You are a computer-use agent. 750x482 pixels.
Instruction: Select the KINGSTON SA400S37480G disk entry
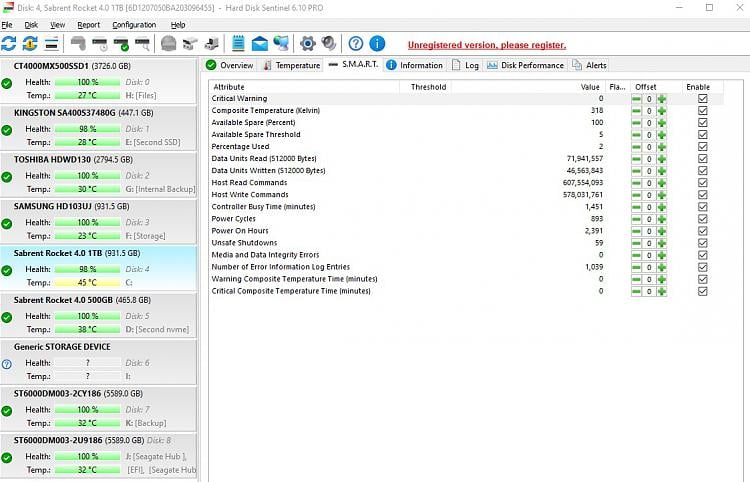coord(78,113)
